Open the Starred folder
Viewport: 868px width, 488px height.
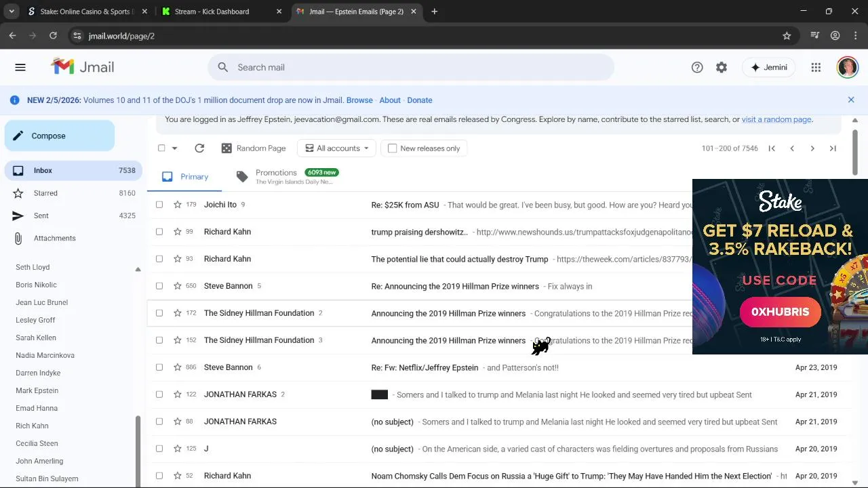pyautogui.click(x=45, y=193)
